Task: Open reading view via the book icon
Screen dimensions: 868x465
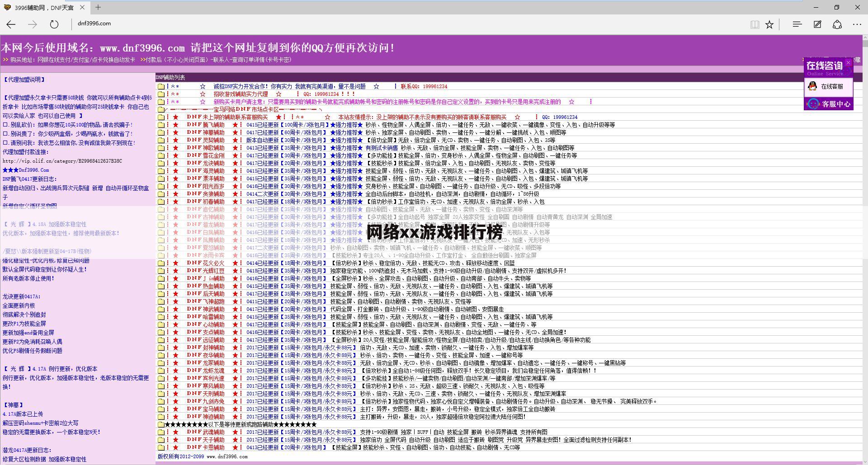Action: [x=755, y=24]
